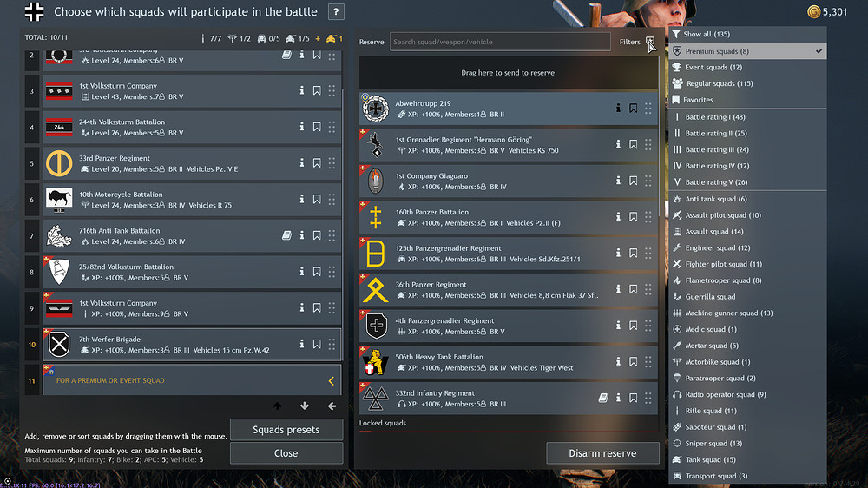Bookmark the 10th Motorcycle Battalion squad

point(317,199)
